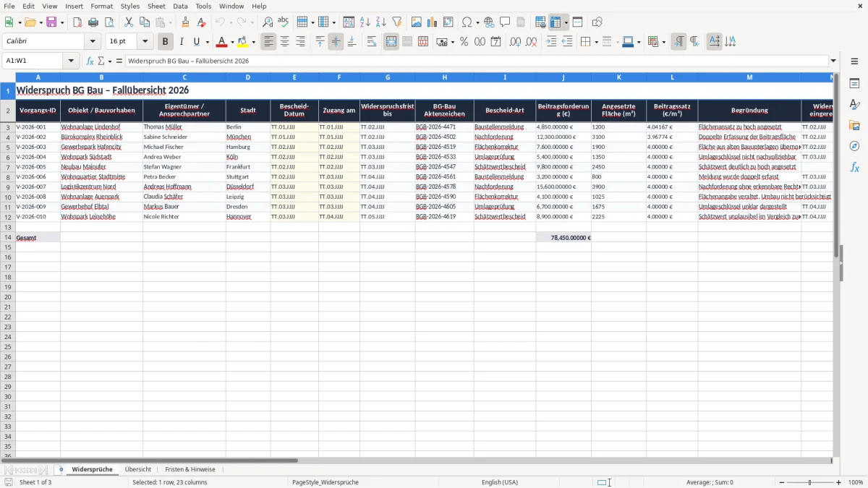This screenshot has width=868, height=488.
Task: Apply the yellow Background Color swatch
Action: click(243, 42)
